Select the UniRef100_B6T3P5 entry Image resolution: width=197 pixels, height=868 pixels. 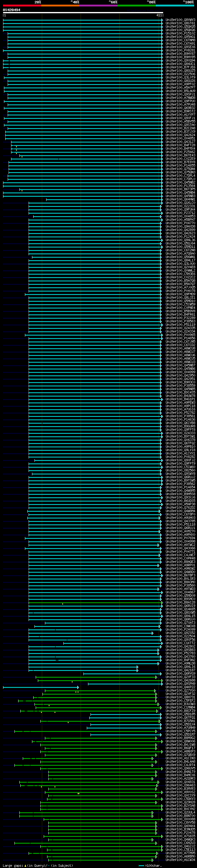point(180,189)
